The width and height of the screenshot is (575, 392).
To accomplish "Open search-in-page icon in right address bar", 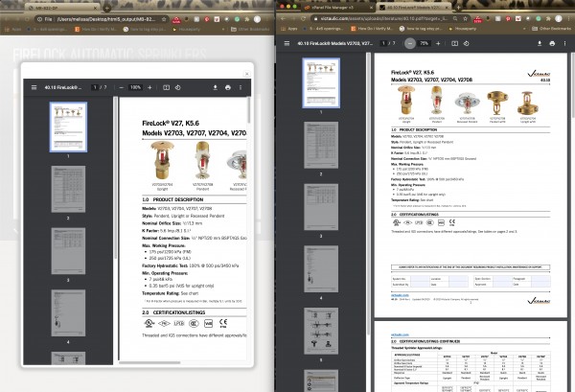I will [x=455, y=18].
